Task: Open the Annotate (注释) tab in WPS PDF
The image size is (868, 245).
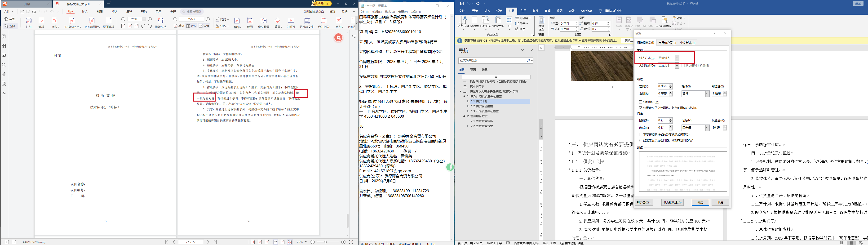Action: point(129,11)
